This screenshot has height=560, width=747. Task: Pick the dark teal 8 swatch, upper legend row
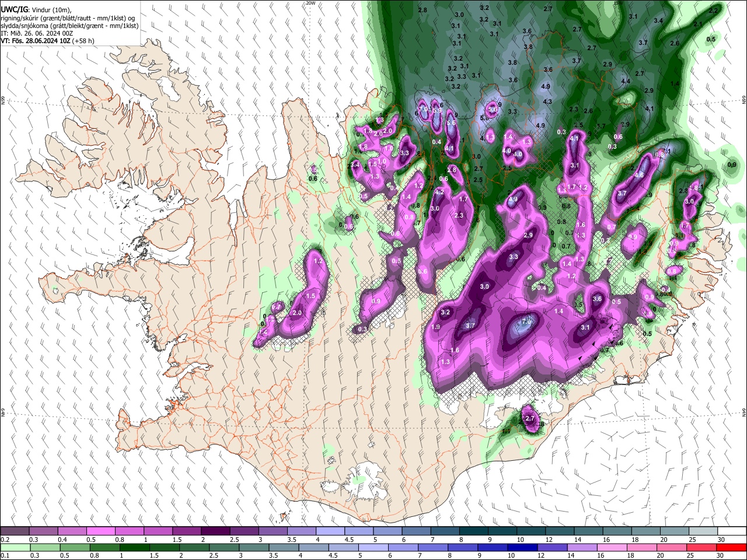[473, 531]
